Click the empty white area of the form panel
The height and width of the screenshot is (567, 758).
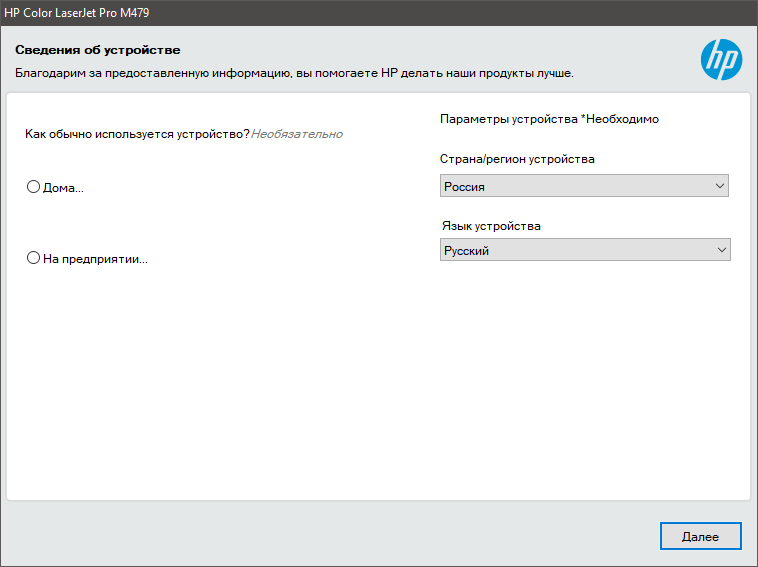[378, 390]
